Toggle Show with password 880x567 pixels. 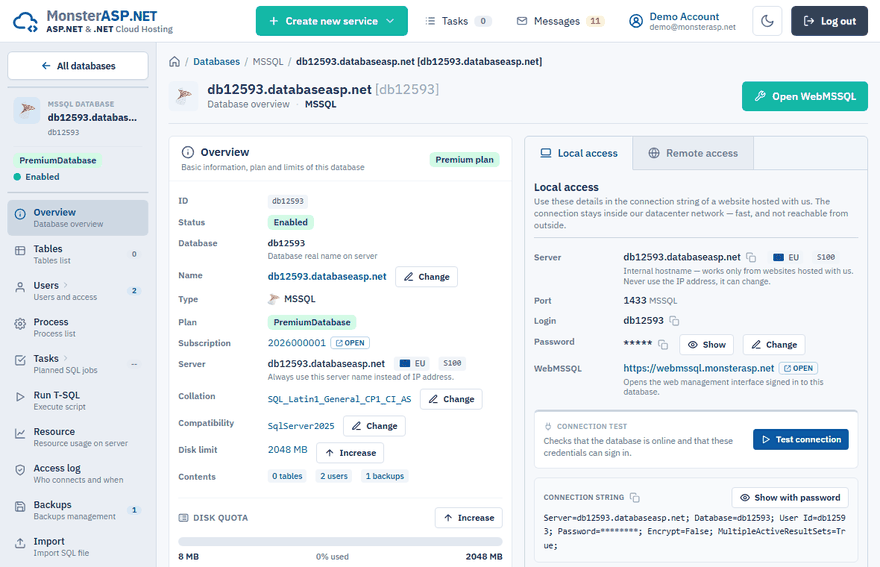pos(790,497)
